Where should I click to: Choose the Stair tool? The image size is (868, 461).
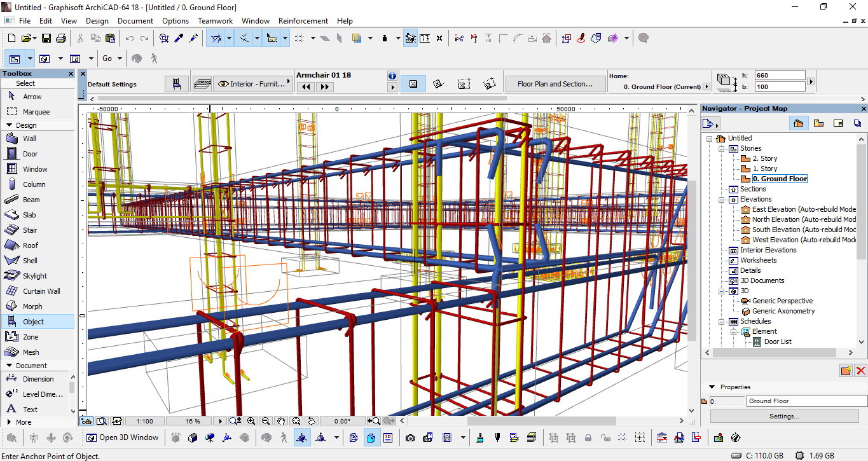(38, 230)
